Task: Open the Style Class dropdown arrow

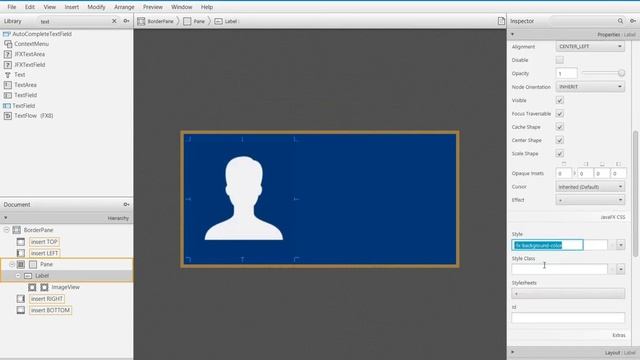Action: [621, 269]
